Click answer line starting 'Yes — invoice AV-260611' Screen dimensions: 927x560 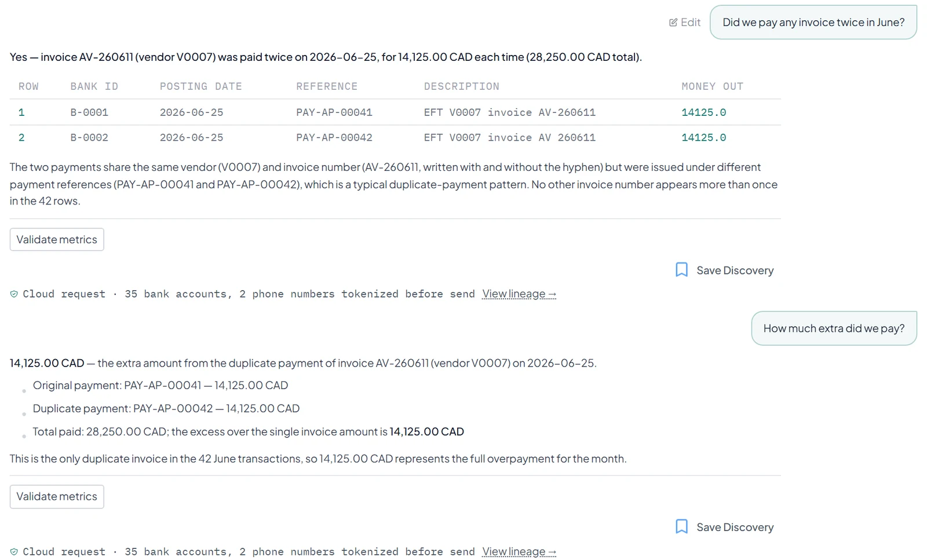(326, 57)
